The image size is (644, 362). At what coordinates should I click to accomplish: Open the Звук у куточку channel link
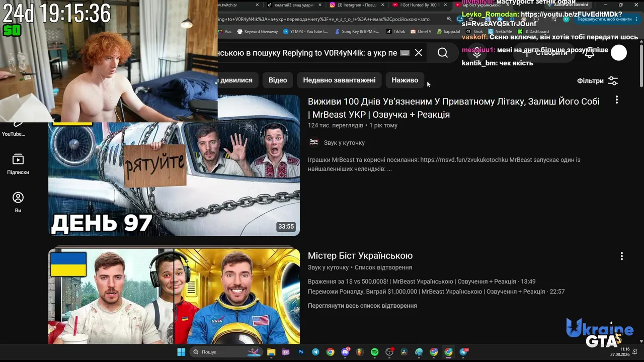(344, 143)
